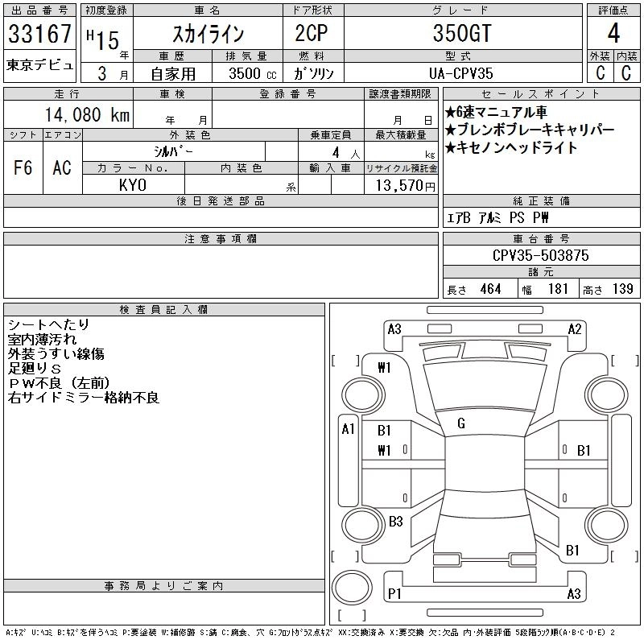The width and height of the screenshot is (644, 644).
Task: Select note 右サイドミラー格納不良
Action: tap(84, 398)
